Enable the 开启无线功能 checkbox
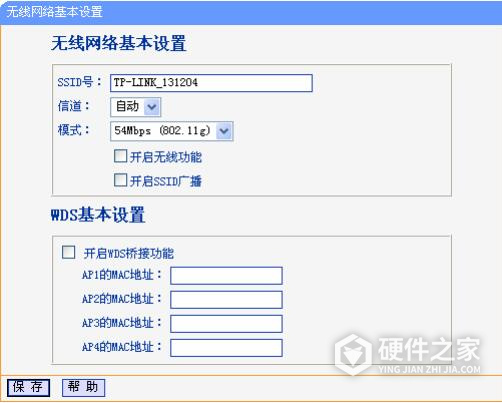The image size is (502, 403). tap(120, 156)
